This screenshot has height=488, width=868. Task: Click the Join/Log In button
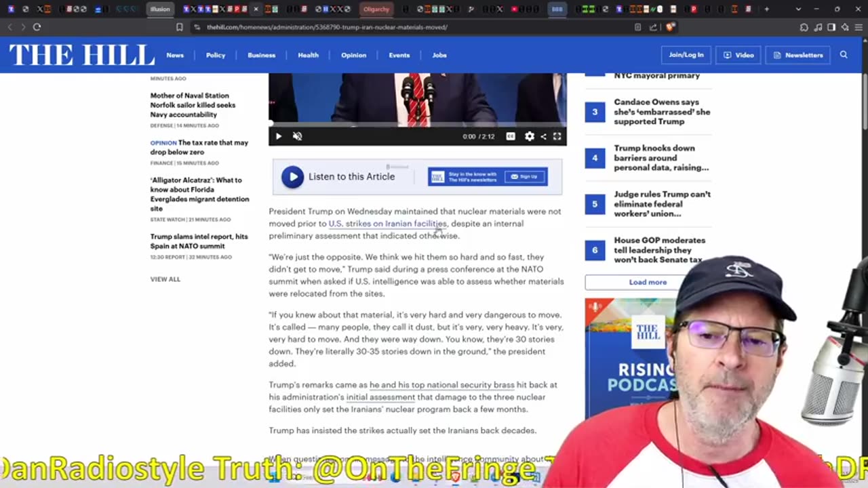686,55
